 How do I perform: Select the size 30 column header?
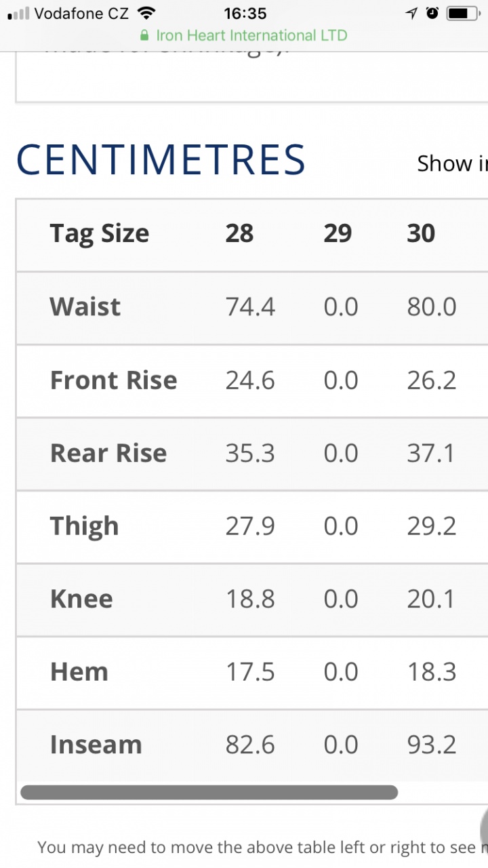pos(421,234)
